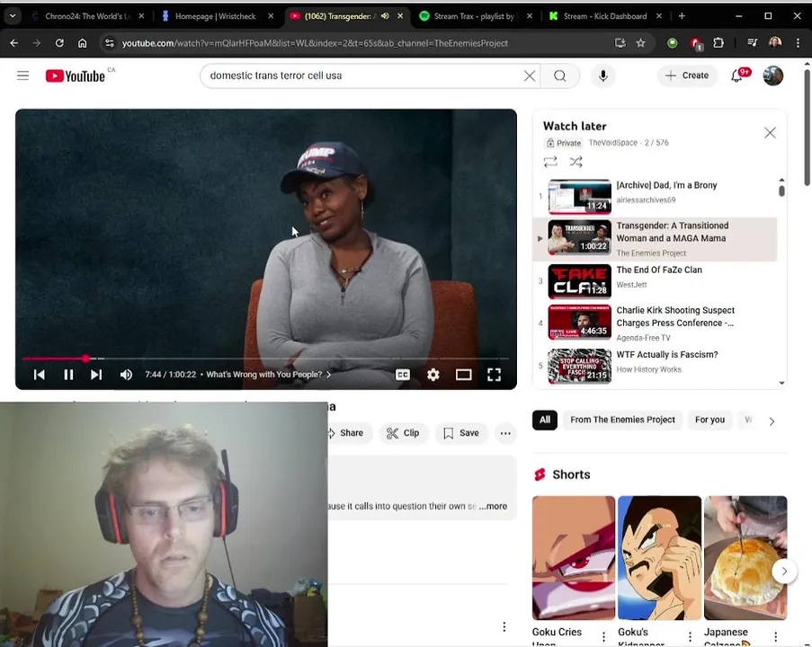Toggle shuffle playlist in Watch later
Screen dimensions: 812x647
tap(576, 162)
